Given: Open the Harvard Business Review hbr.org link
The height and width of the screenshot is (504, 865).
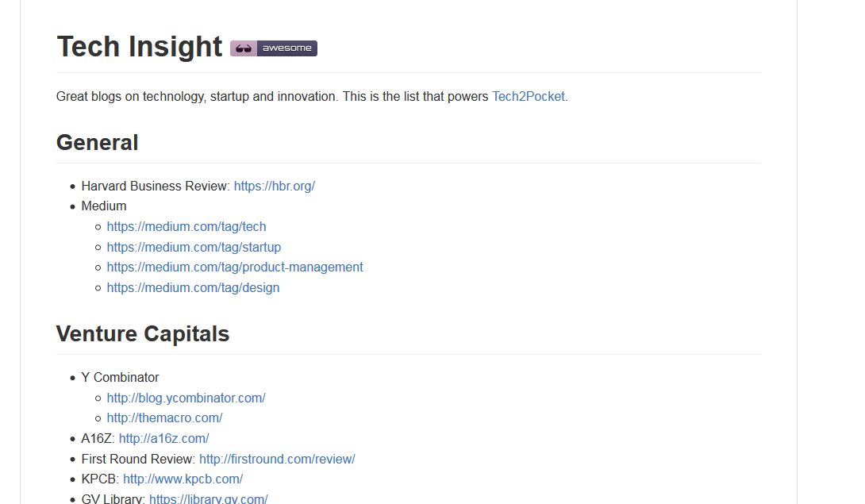Looking at the screenshot, I should click(274, 186).
